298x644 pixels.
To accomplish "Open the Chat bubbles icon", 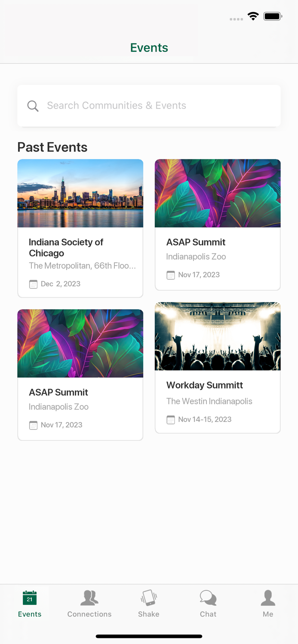I will tap(208, 598).
